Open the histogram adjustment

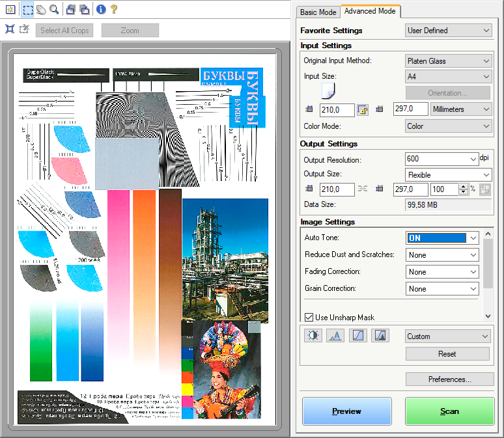(x=335, y=336)
